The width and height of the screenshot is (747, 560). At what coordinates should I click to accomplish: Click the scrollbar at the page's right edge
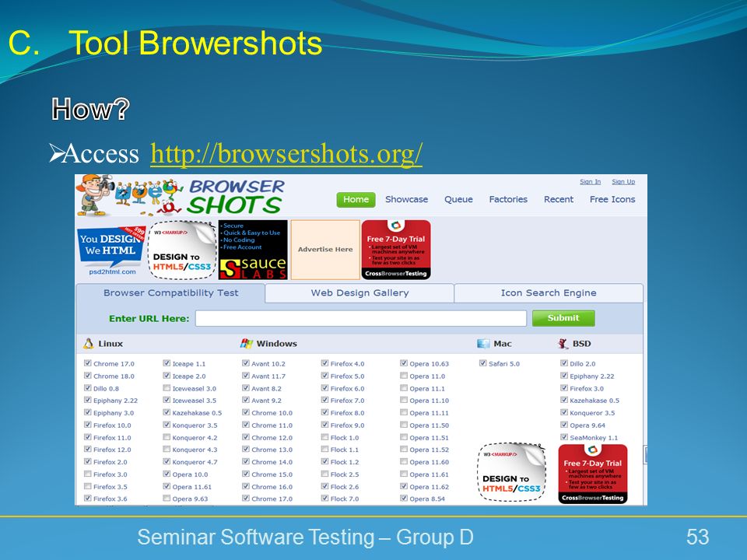pos(646,453)
